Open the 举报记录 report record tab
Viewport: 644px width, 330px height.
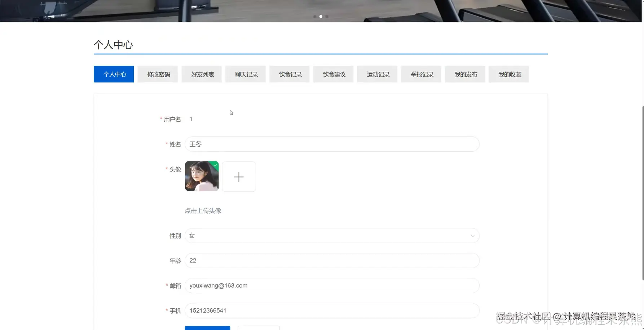421,74
